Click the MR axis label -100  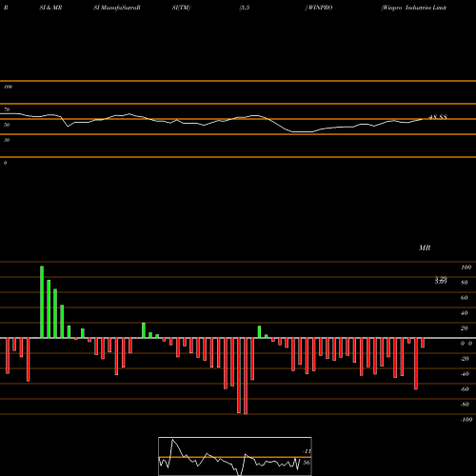pyautogui.click(x=466, y=420)
